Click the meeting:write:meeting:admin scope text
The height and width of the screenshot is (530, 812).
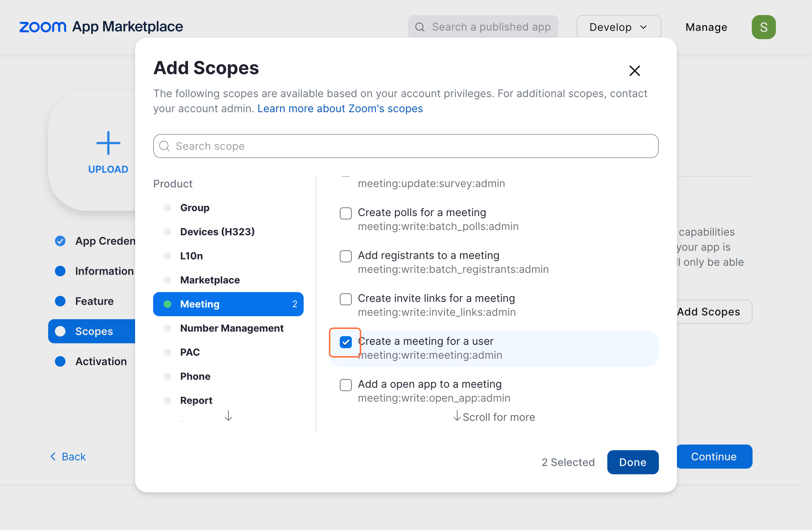pos(430,355)
